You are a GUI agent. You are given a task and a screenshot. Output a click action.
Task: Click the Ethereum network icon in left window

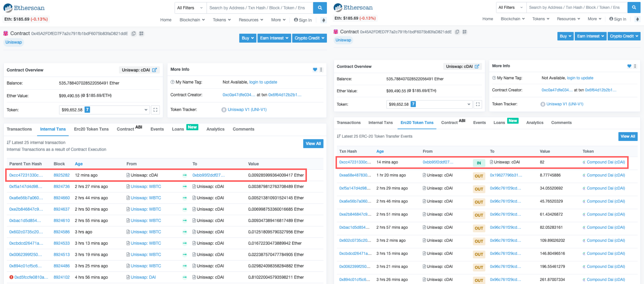pyautogui.click(x=323, y=20)
